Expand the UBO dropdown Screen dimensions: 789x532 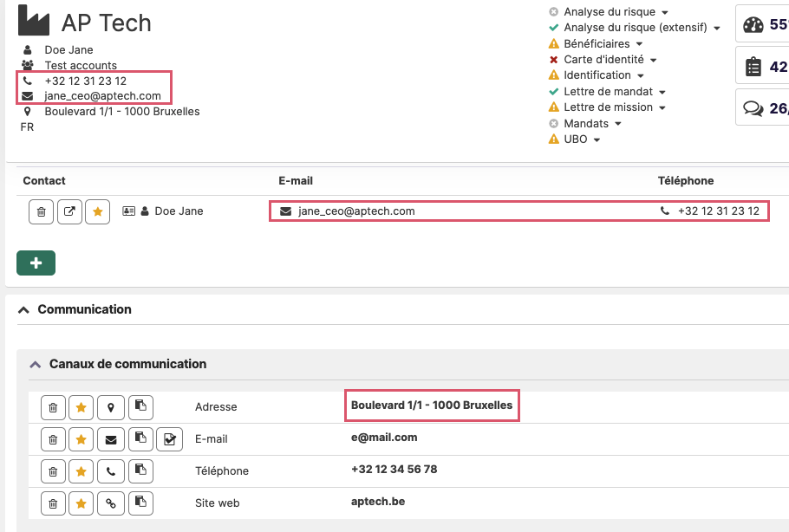[597, 139]
